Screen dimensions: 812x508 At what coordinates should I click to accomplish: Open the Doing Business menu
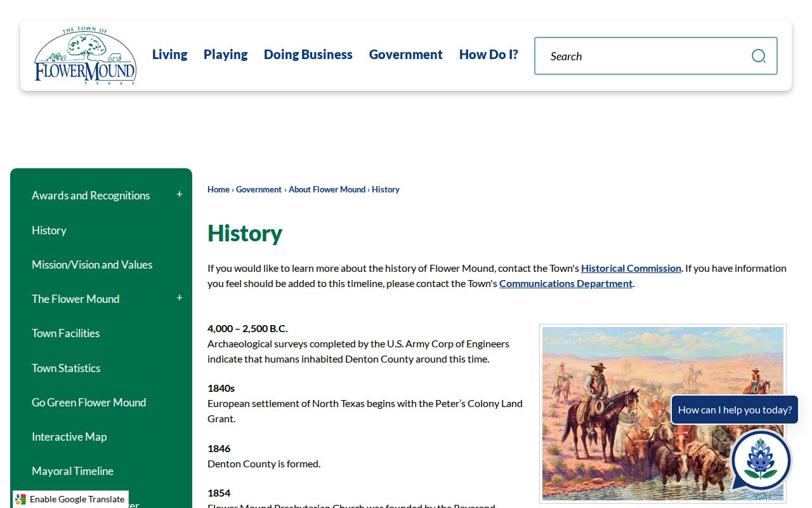pos(308,55)
